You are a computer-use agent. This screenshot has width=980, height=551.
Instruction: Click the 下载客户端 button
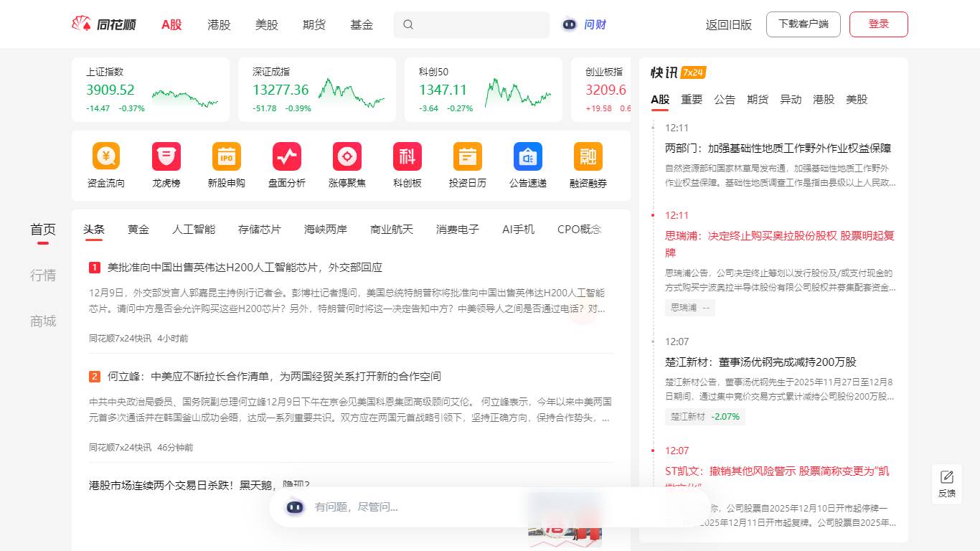click(803, 24)
